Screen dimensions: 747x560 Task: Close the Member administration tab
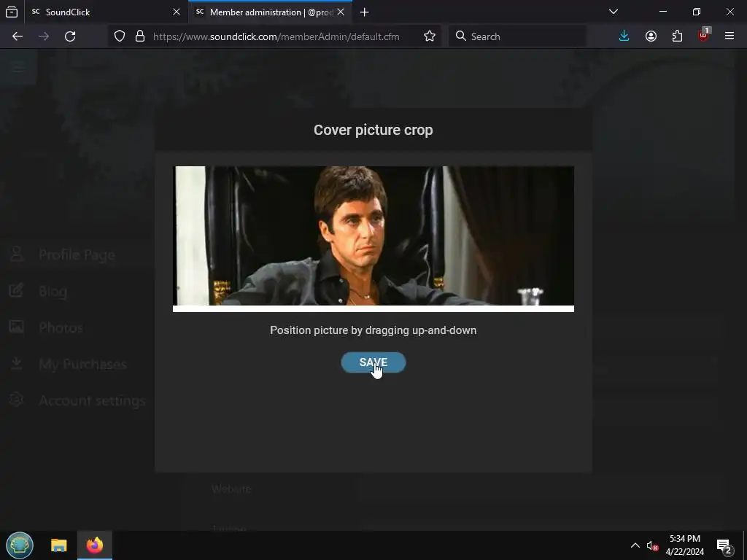[341, 12]
